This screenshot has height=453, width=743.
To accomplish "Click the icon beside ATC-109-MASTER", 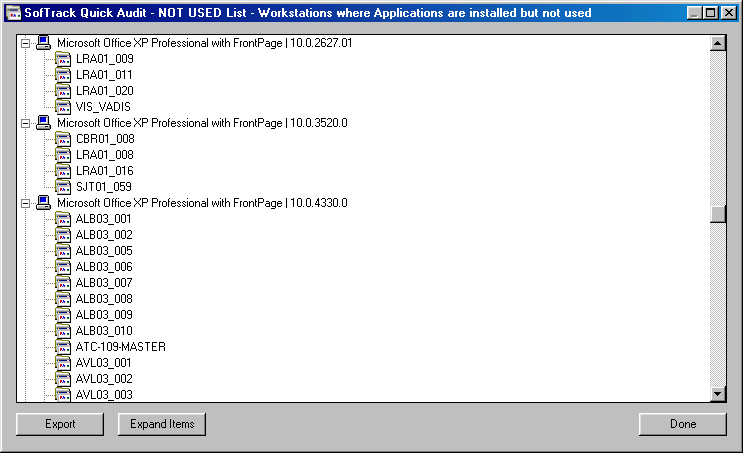I will (x=63, y=347).
